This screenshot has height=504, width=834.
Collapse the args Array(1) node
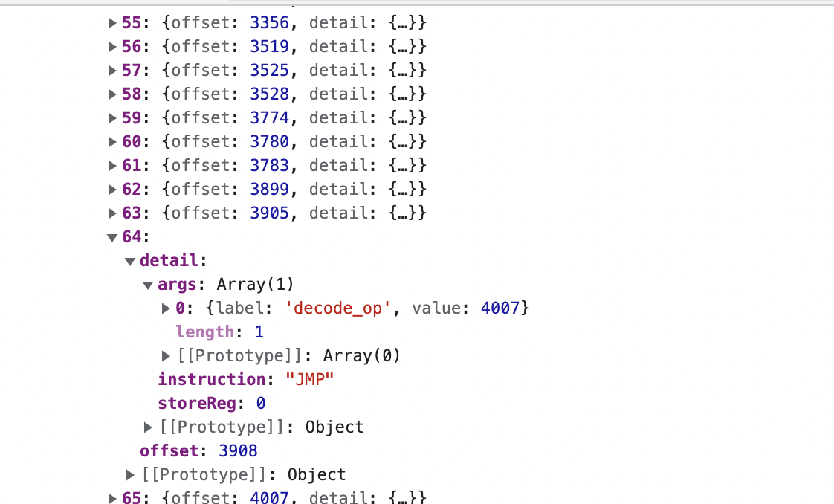(148, 285)
